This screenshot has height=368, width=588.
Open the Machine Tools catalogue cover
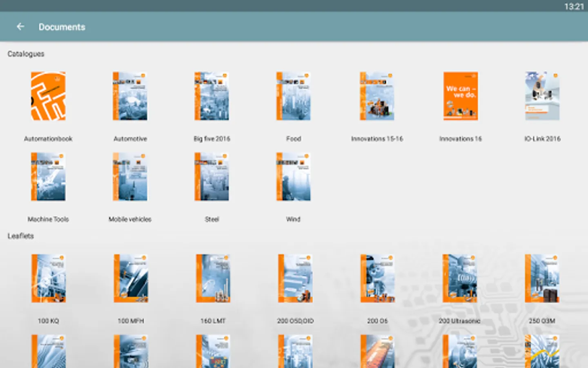pos(48,177)
